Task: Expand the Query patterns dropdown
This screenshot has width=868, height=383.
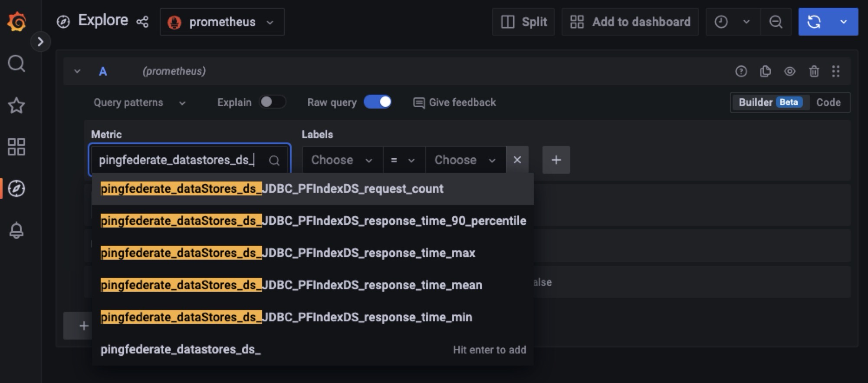Action: pyautogui.click(x=139, y=102)
